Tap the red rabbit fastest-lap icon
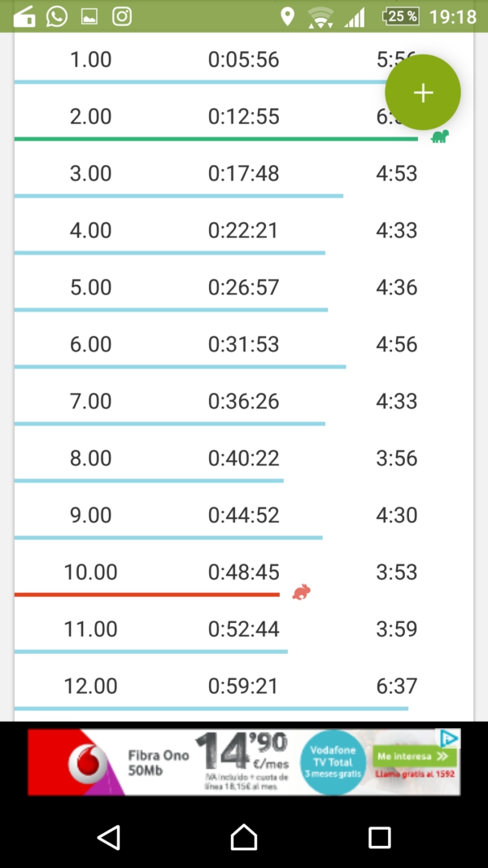The width and height of the screenshot is (488, 868). point(302,592)
